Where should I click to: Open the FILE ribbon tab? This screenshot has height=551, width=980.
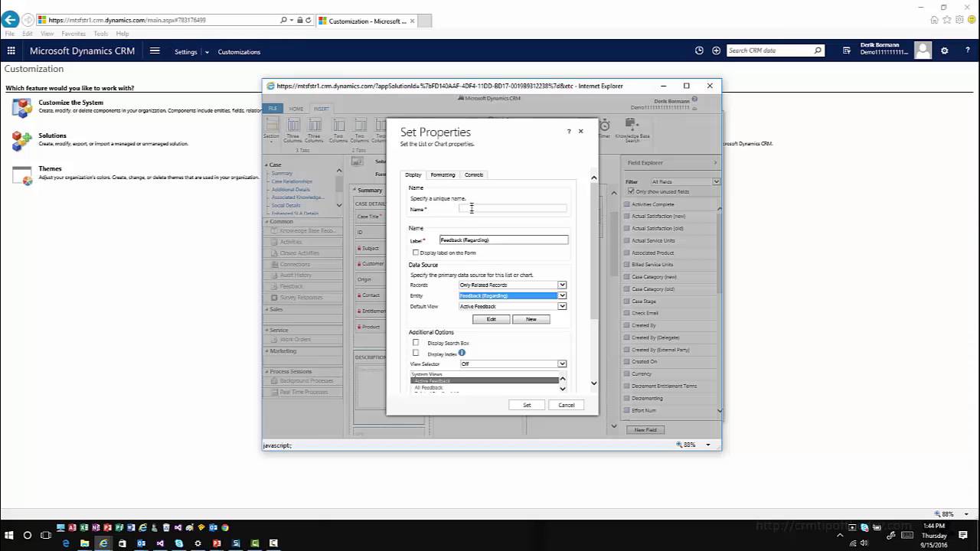[273, 109]
